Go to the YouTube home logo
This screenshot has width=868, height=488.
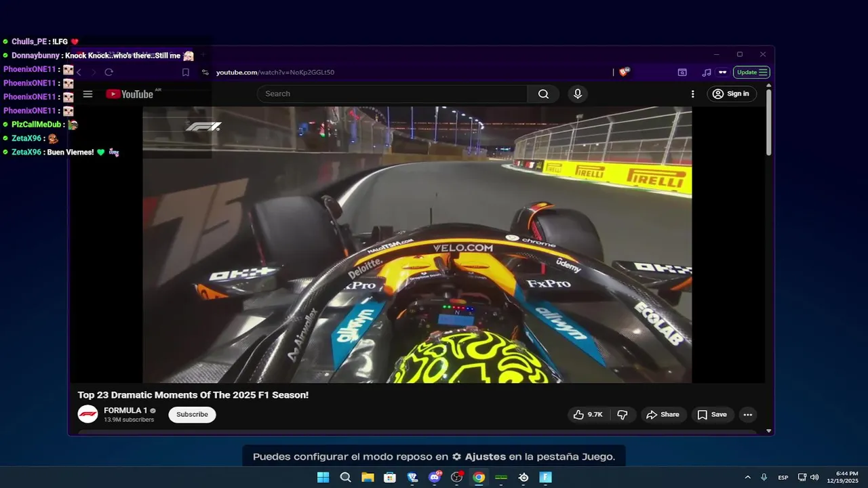tap(130, 94)
